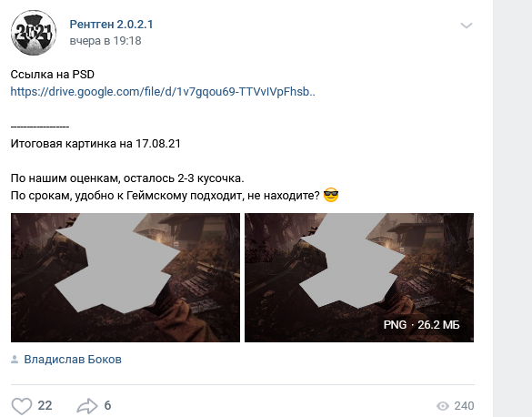
Task: Open author Владислав Боков profile
Action: 73,360
